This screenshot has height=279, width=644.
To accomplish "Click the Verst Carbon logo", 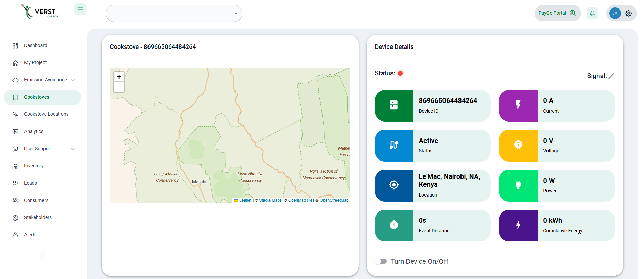I will 40,12.
